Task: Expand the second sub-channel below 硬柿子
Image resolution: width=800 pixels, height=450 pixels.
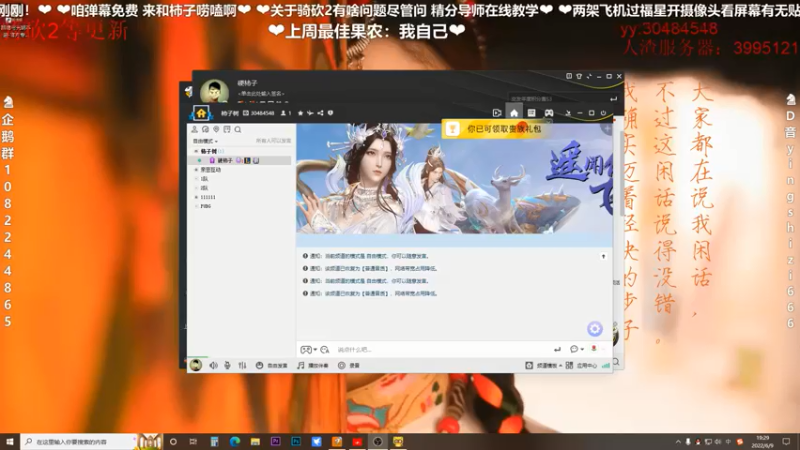Action: 196,170
